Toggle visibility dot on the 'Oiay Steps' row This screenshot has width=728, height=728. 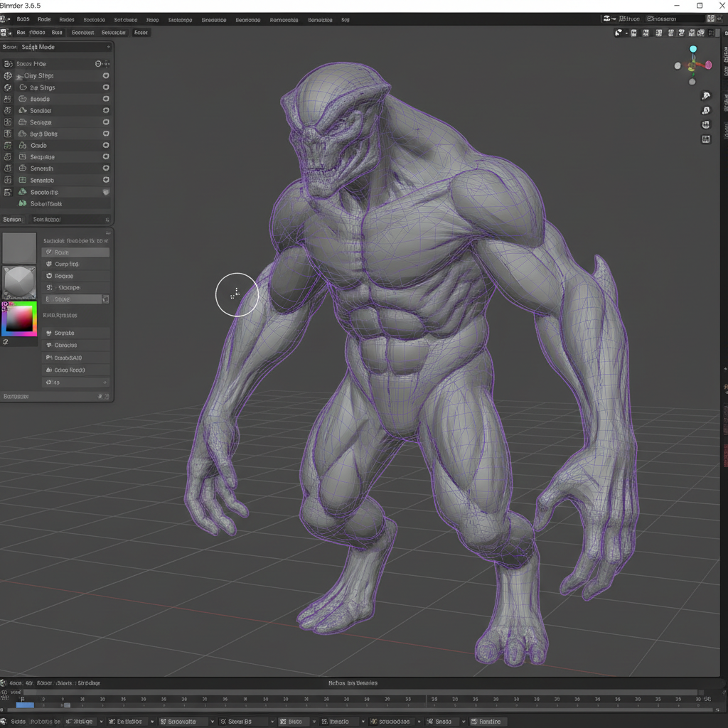106,76
